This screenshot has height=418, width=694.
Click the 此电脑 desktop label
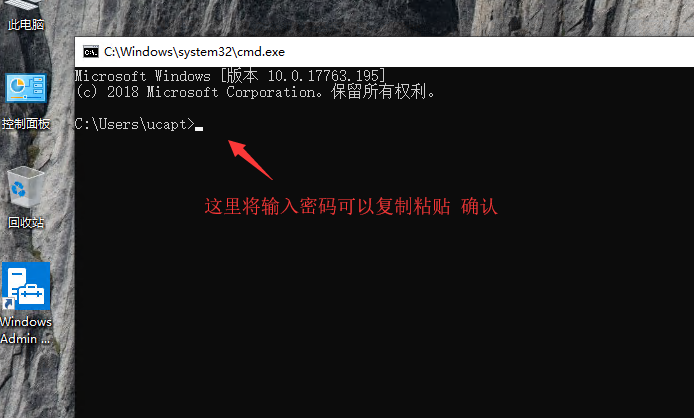[26, 25]
